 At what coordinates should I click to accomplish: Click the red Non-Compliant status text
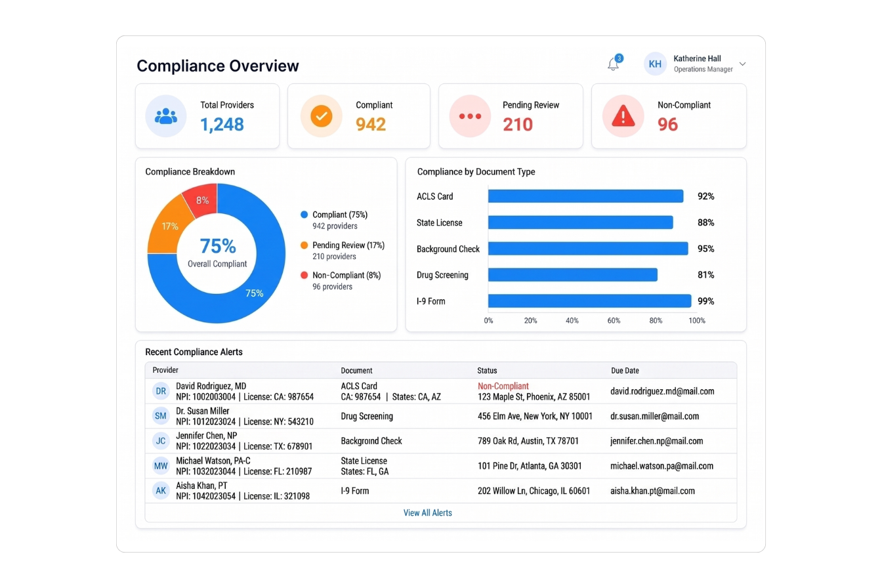click(x=503, y=386)
